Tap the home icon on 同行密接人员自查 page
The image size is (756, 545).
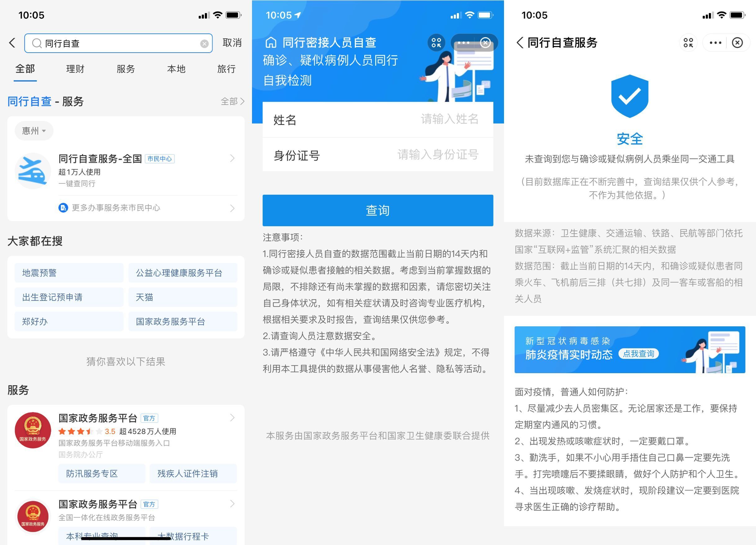[271, 42]
